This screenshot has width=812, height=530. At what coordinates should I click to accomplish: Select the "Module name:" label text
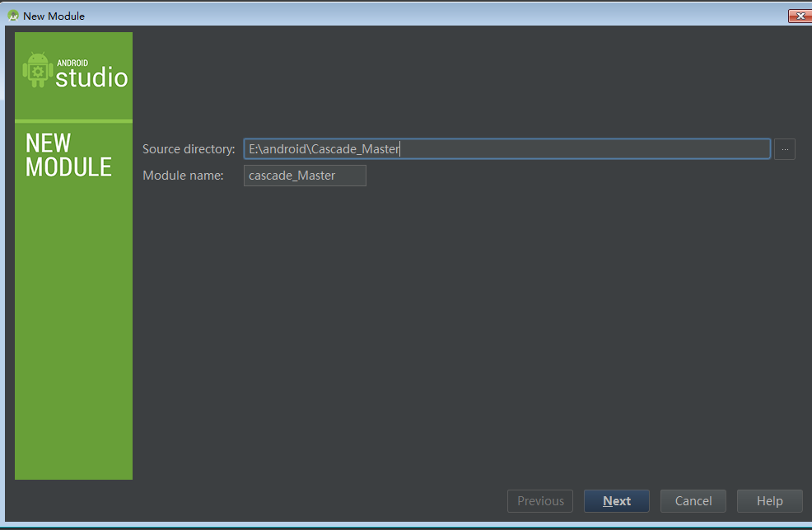pyautogui.click(x=183, y=176)
